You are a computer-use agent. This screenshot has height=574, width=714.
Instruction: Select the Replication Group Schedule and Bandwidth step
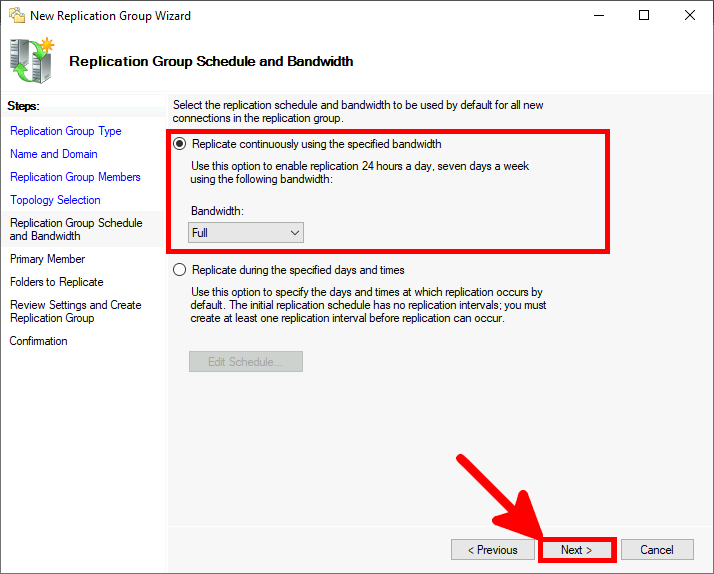tap(76, 229)
